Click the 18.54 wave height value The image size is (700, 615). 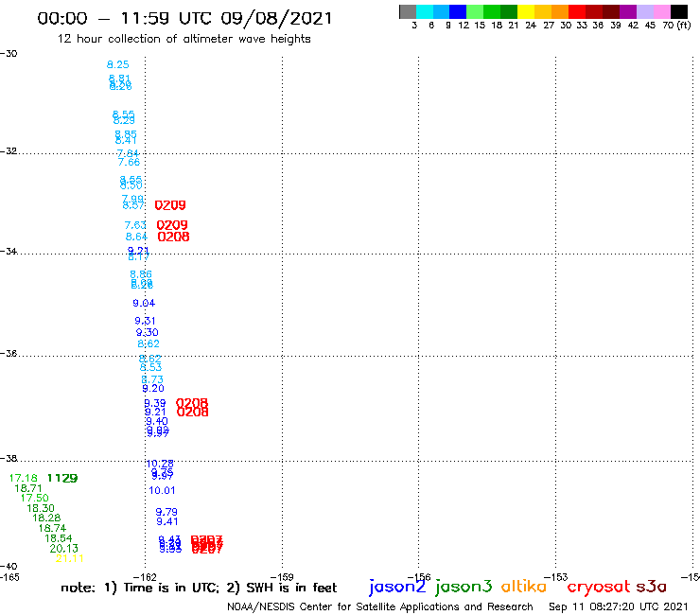(59, 538)
